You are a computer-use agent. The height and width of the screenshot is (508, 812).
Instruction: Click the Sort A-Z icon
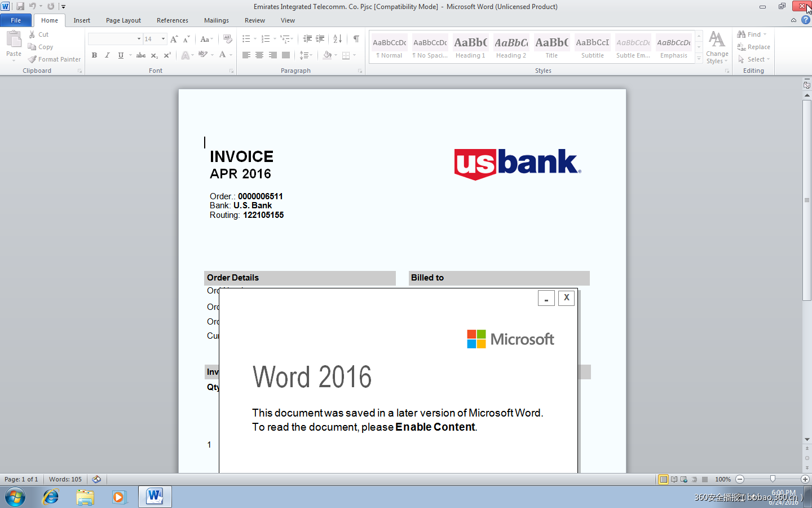pyautogui.click(x=337, y=39)
